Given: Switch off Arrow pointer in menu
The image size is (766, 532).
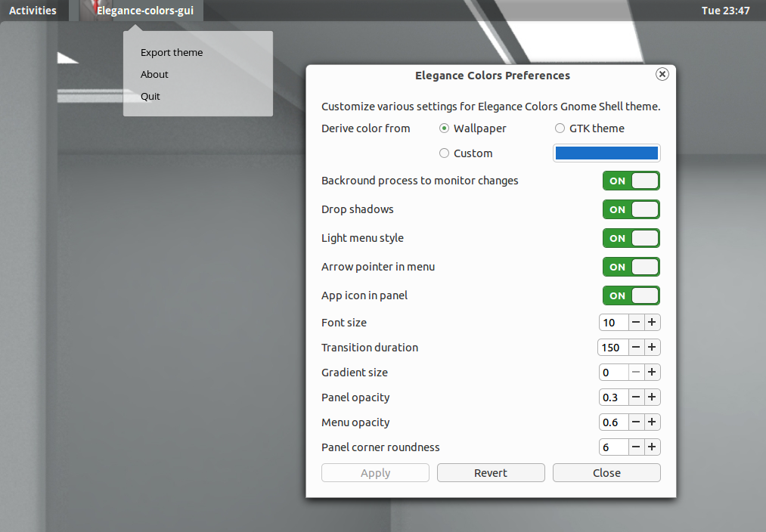Looking at the screenshot, I should 631,267.
